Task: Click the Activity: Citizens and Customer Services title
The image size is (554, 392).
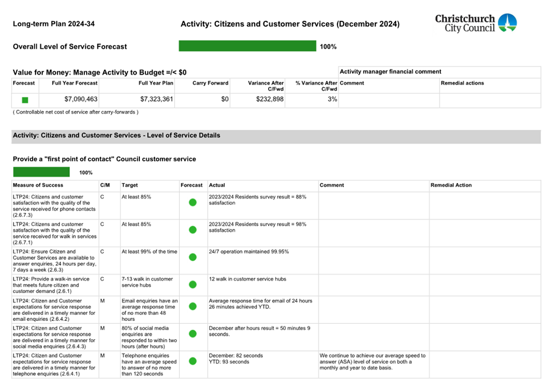Action: pyautogui.click(x=289, y=24)
